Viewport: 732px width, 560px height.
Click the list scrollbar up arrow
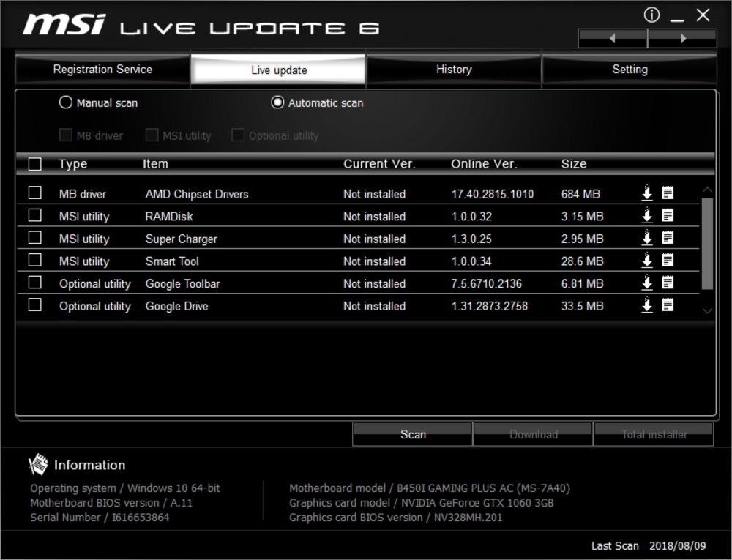pyautogui.click(x=707, y=190)
